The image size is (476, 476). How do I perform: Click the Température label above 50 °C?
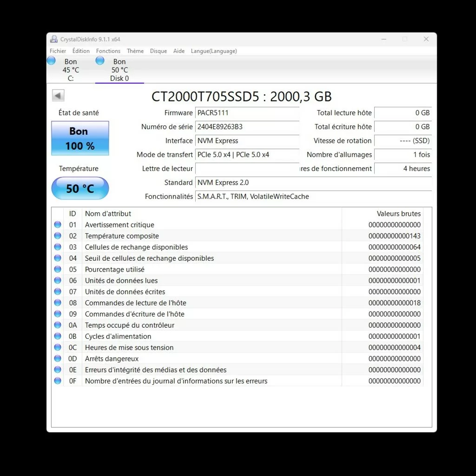pyautogui.click(x=79, y=168)
